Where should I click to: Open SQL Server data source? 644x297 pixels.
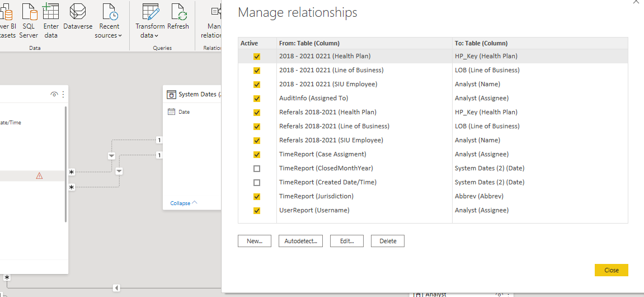[x=29, y=21]
